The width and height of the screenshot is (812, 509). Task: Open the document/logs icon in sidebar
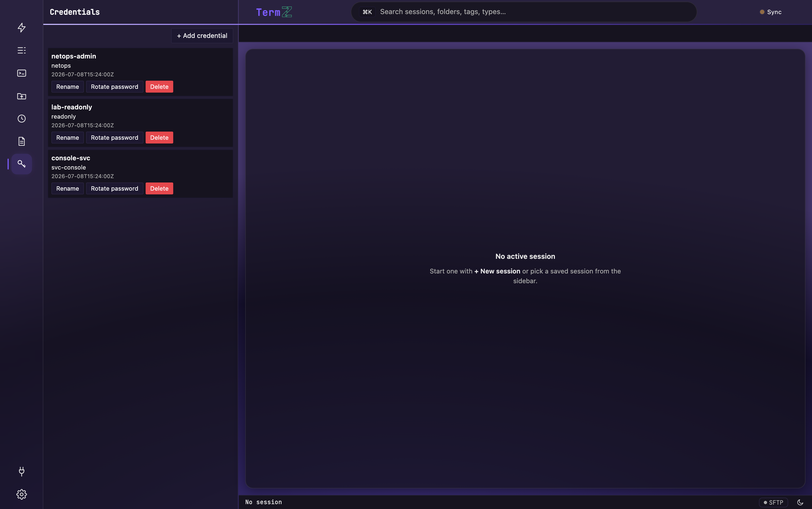[x=22, y=141]
